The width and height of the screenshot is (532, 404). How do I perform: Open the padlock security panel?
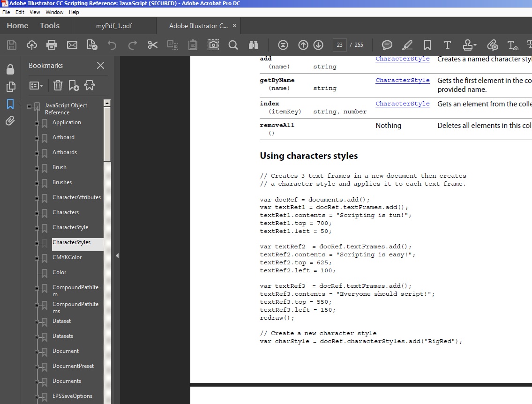(10, 69)
